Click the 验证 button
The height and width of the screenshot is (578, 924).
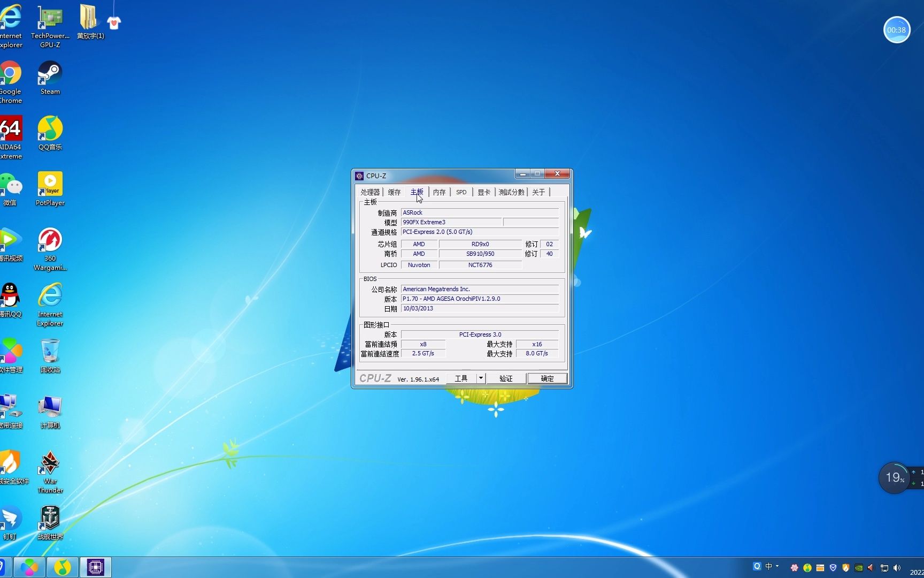click(506, 378)
